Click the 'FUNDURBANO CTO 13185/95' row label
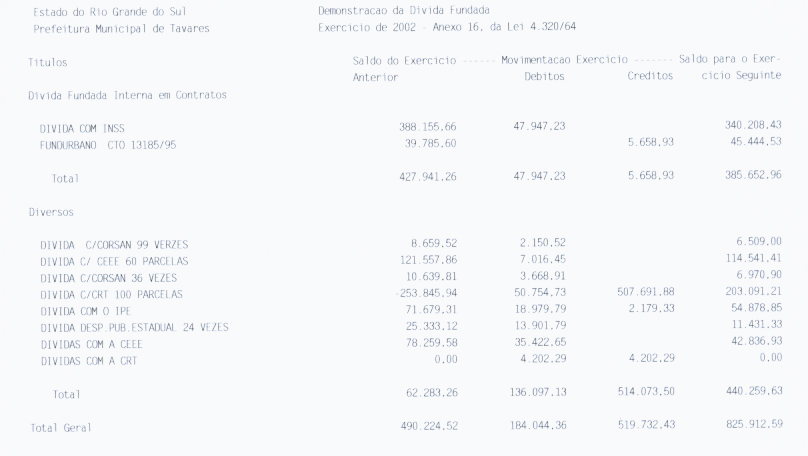Image resolution: width=808 pixels, height=456 pixels. pos(110,143)
